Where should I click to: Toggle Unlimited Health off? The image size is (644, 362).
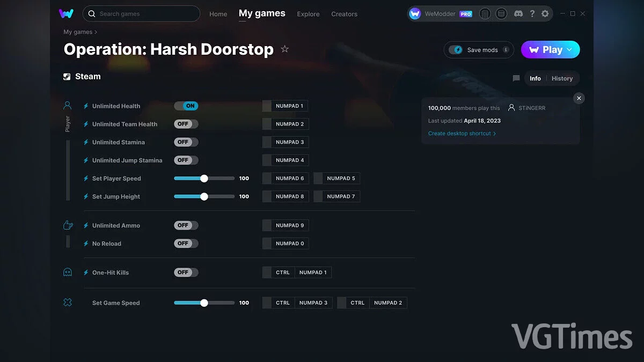click(x=186, y=106)
